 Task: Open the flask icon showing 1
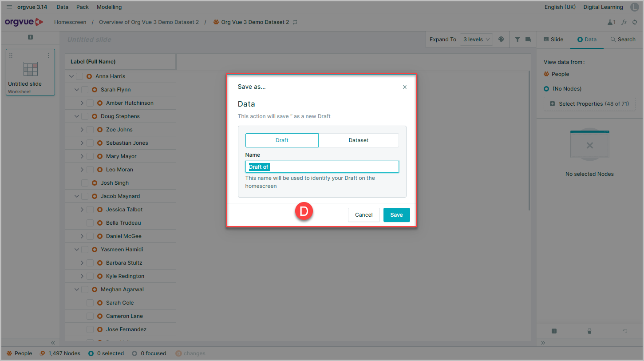click(x=611, y=22)
